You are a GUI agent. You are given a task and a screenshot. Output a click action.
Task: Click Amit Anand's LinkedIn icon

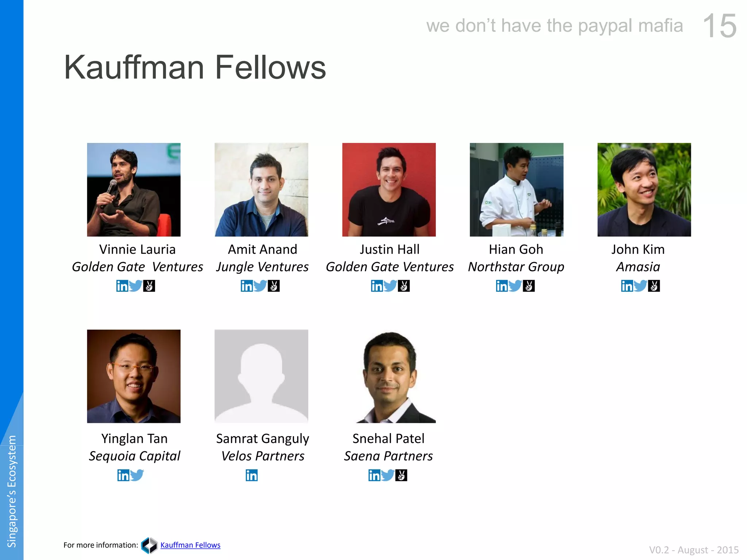coord(247,286)
